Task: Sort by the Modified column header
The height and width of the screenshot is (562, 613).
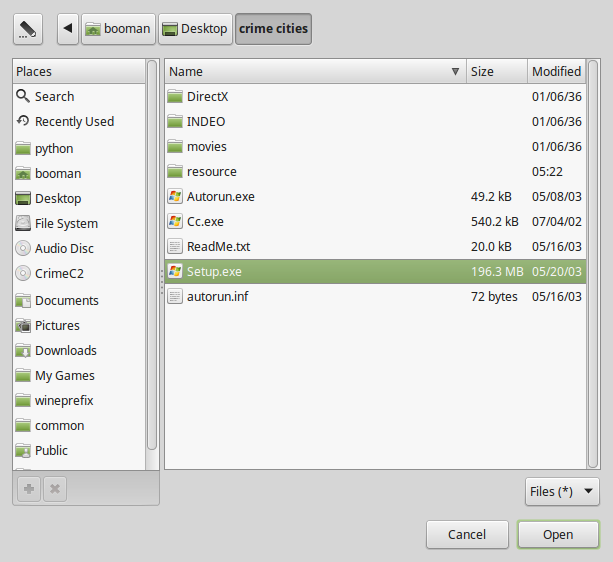Action: click(x=557, y=72)
